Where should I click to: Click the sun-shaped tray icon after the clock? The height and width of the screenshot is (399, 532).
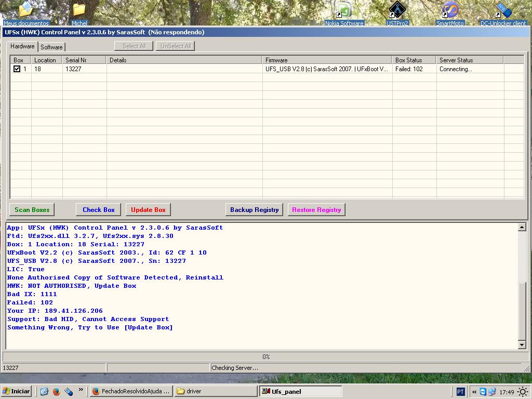[x=523, y=392]
